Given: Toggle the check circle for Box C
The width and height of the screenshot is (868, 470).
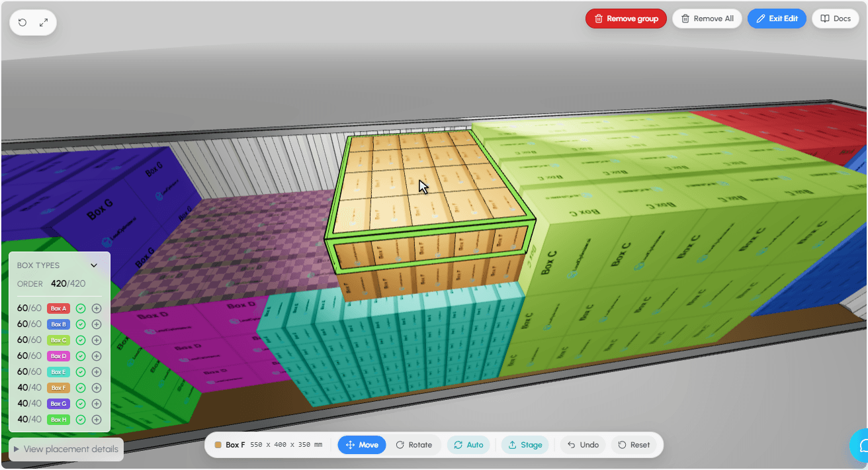Looking at the screenshot, I should (81, 340).
